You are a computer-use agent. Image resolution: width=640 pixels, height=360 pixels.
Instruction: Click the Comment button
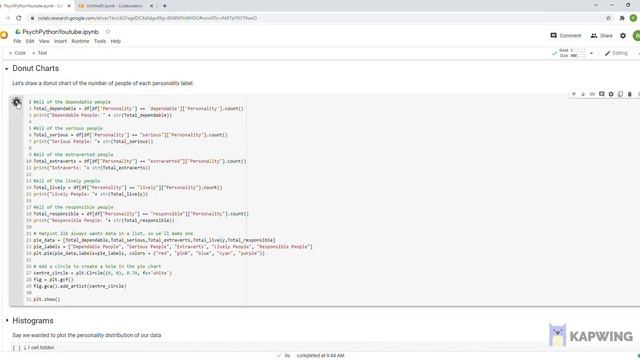[x=566, y=36]
